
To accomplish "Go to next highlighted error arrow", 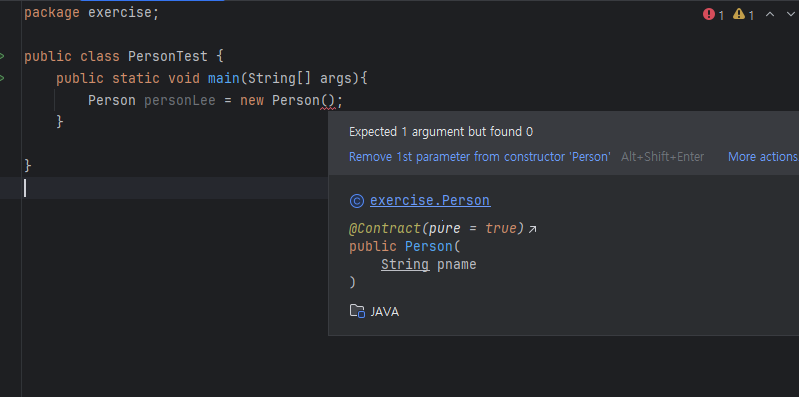I will [791, 14].
